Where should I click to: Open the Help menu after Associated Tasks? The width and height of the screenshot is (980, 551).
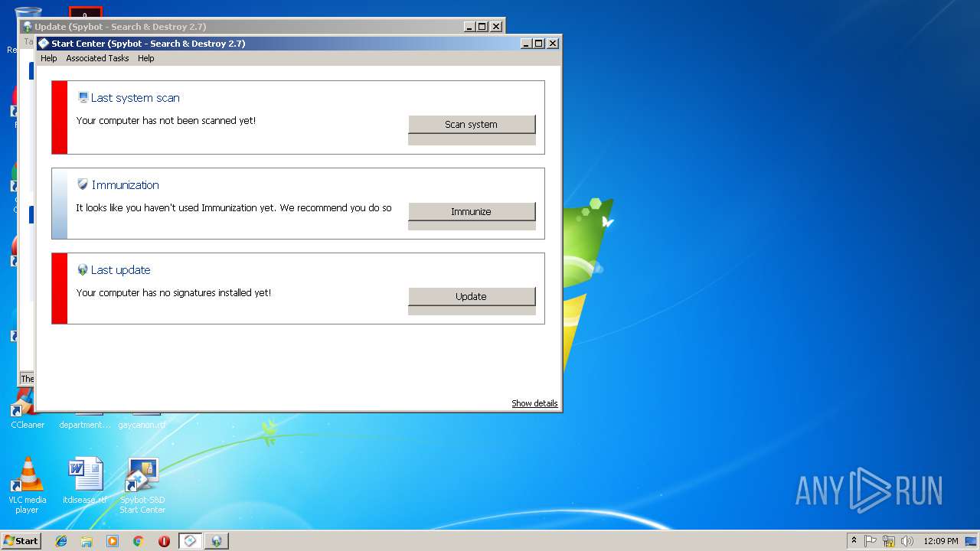pyautogui.click(x=145, y=58)
